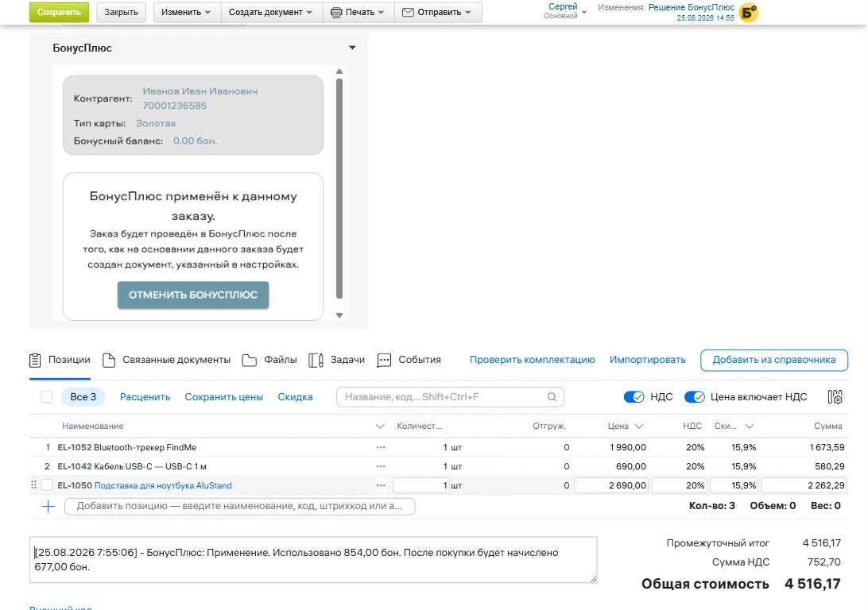Expand the Создать документ dropdown
The image size is (868, 610).
pos(271,12)
